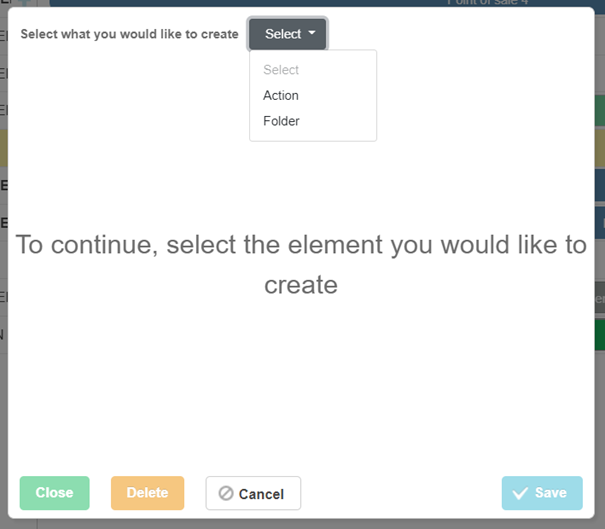Choose Action from the dropdown list
This screenshot has width=605, height=529.
point(281,96)
